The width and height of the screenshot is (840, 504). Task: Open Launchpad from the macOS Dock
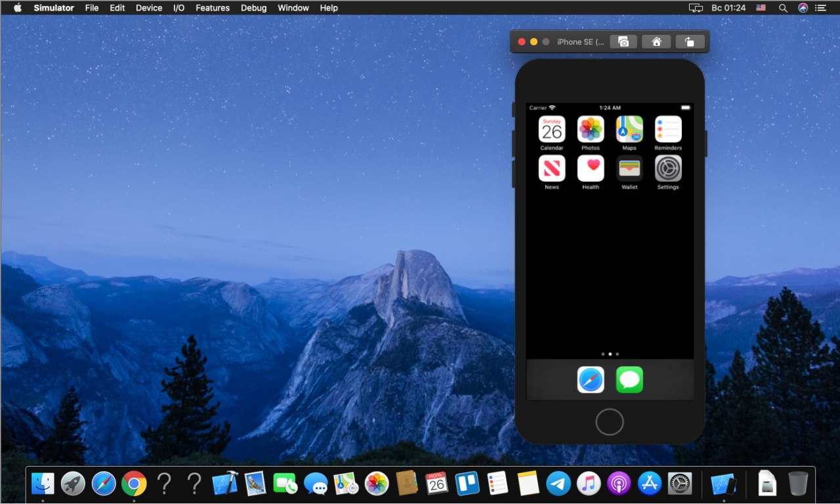73,484
